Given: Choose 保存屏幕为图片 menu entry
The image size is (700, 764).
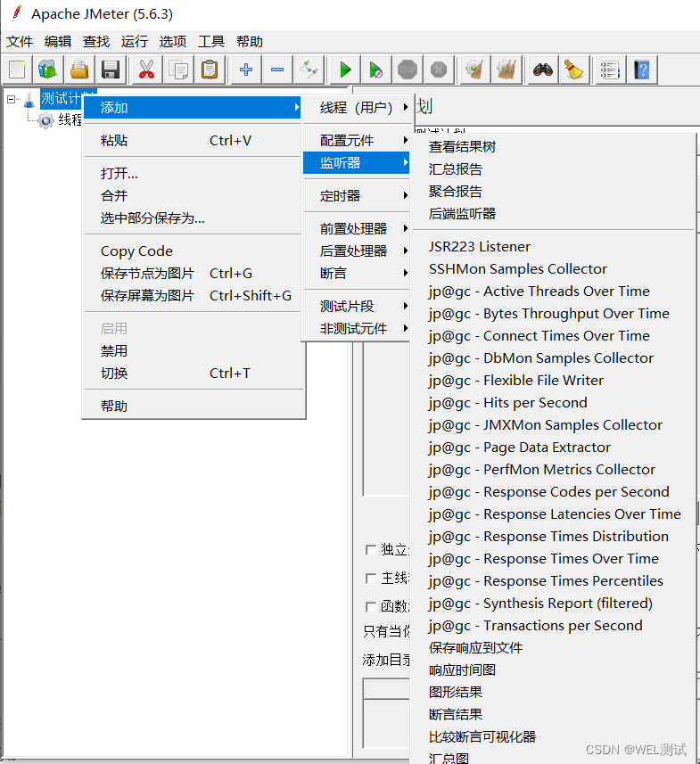Looking at the screenshot, I should [192, 295].
